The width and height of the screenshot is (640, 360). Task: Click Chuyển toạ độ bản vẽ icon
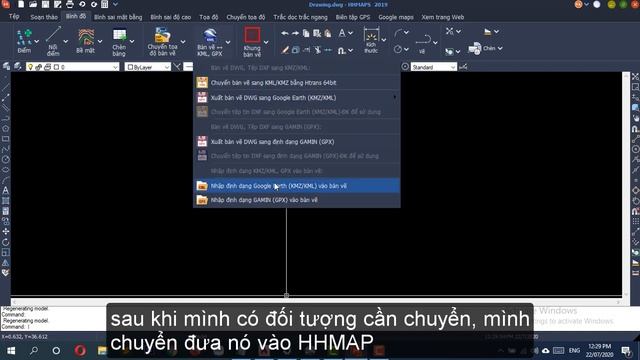(162, 35)
